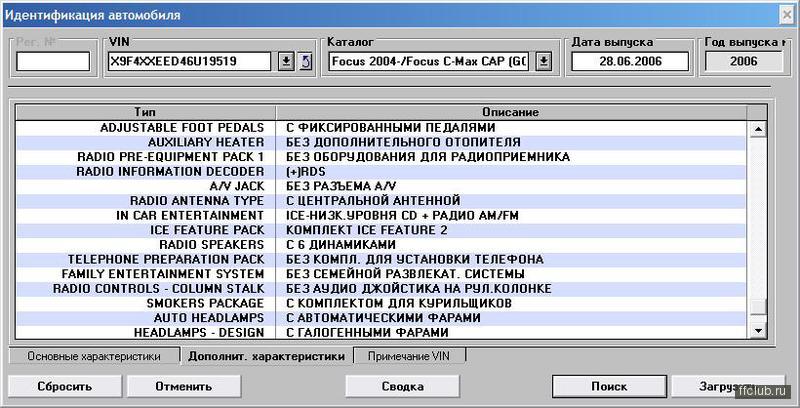800x408 pixels.
Task: Switch to Основные характеристики tab
Action: pyautogui.click(x=94, y=356)
